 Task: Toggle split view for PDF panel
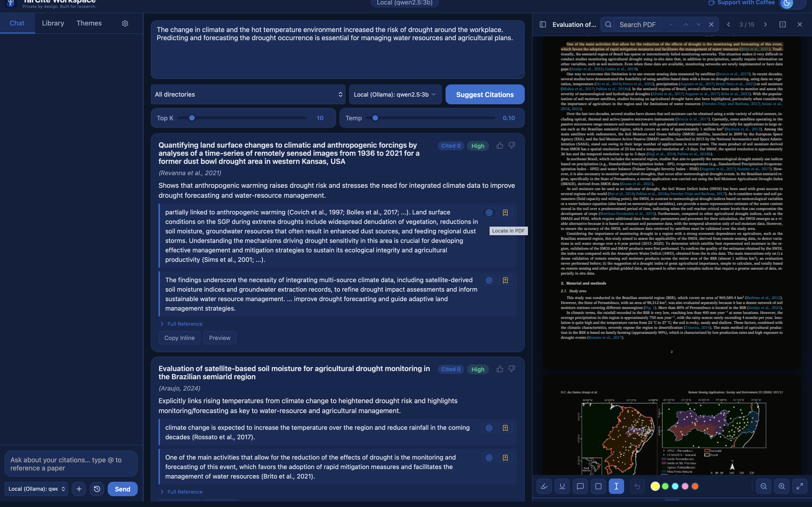point(782,24)
